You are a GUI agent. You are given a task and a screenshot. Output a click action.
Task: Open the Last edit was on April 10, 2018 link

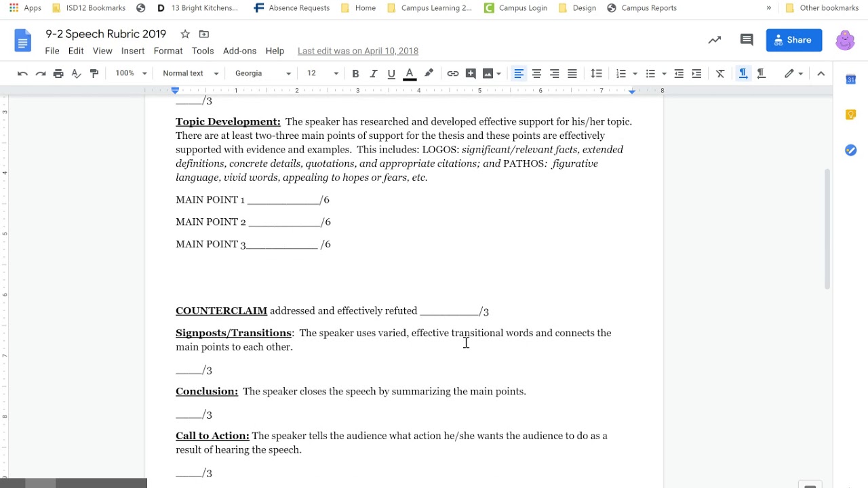pos(358,51)
